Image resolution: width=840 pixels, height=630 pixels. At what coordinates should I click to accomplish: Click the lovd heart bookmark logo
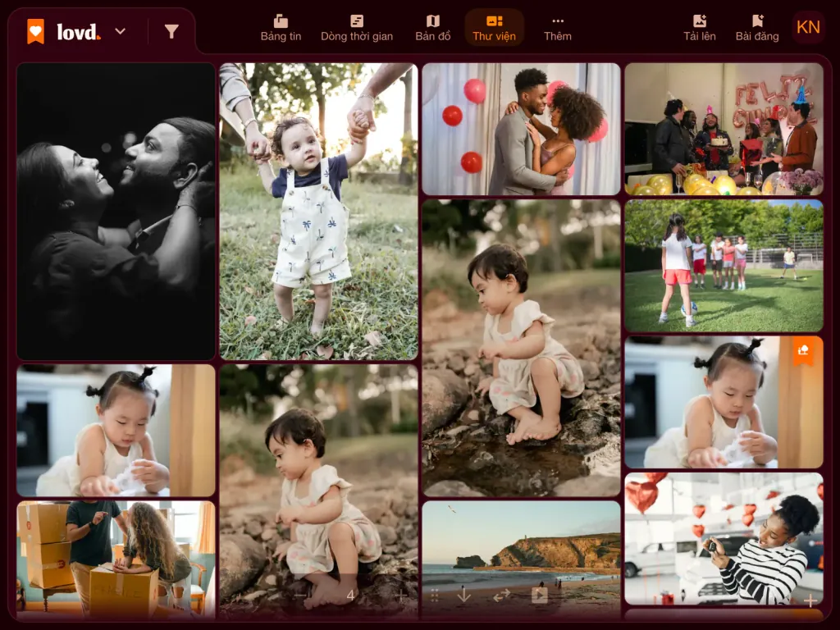pyautogui.click(x=36, y=31)
